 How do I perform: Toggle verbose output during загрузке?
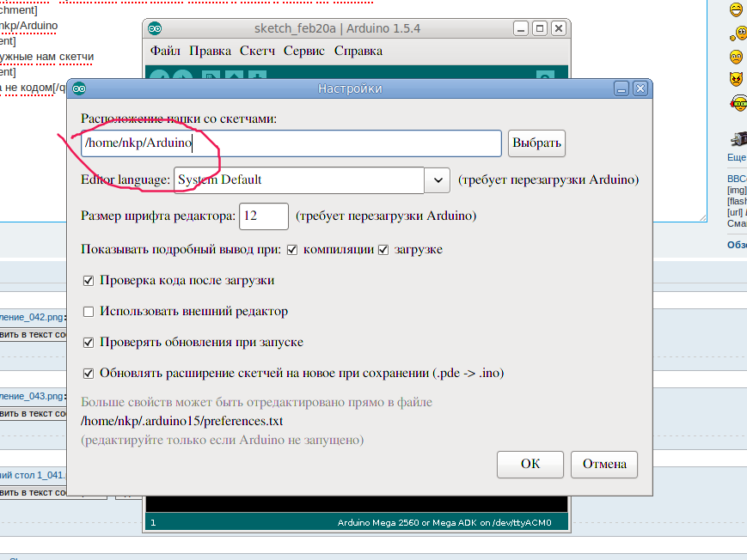tap(383, 250)
